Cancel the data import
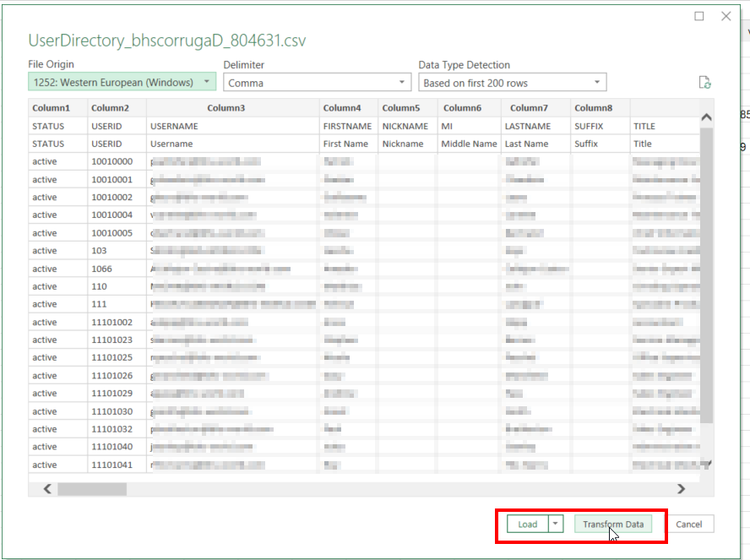The image size is (750, 560). click(x=688, y=525)
